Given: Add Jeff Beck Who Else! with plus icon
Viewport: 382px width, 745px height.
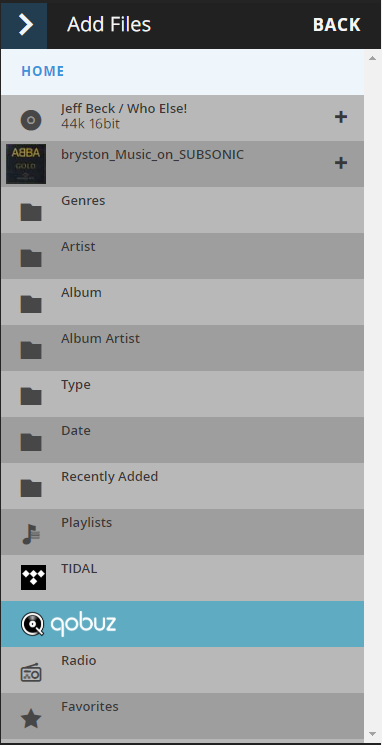Looking at the screenshot, I should point(341,117).
